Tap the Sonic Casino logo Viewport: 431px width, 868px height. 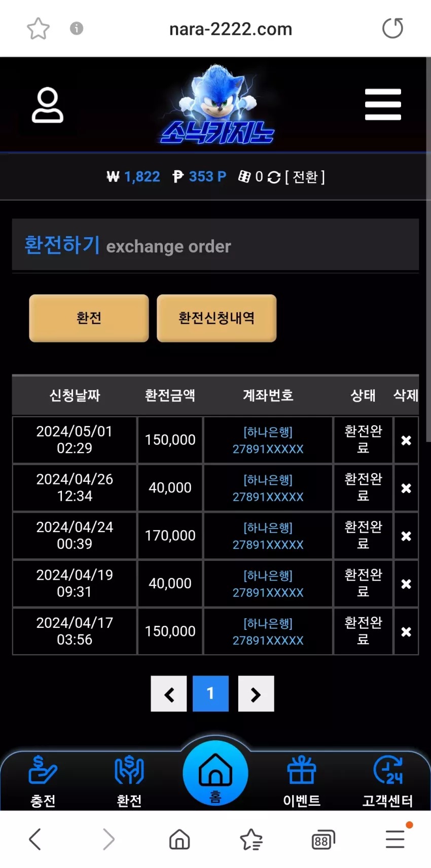point(217,104)
